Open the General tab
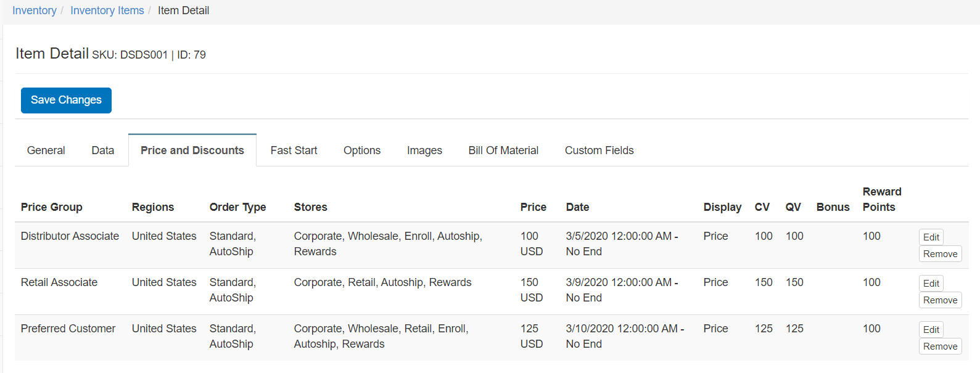 click(46, 150)
